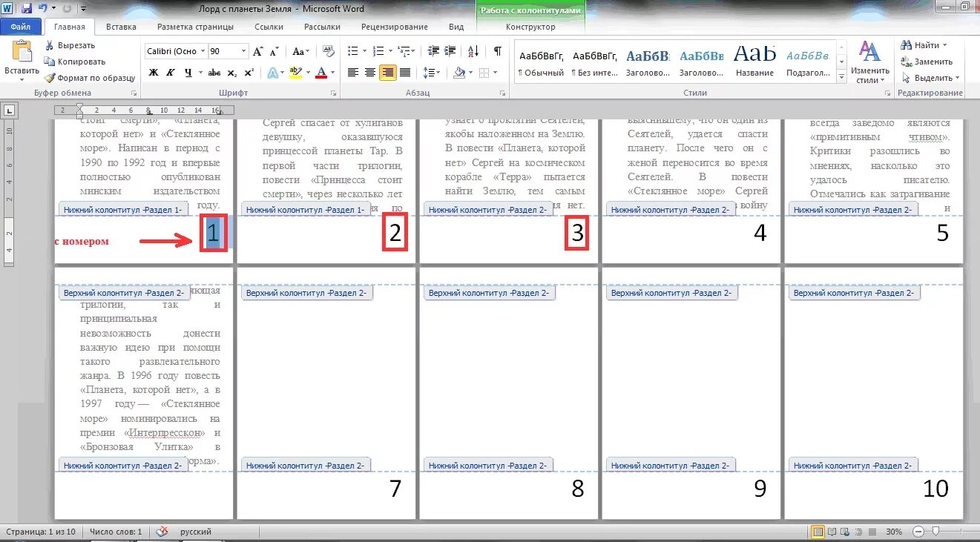Click the shading paint bucket icon
Image resolution: width=980 pixels, height=542 pixels.
458,73
